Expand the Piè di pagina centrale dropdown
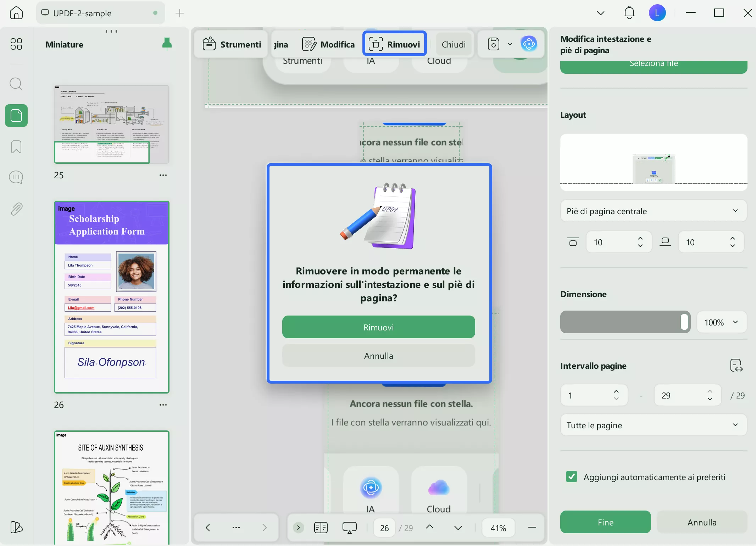 click(653, 211)
